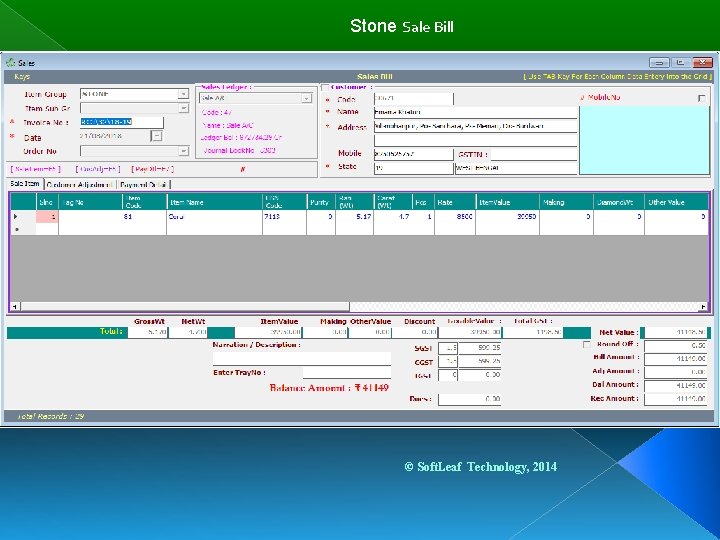Click the HSN Code cell 7113
720x540 pixels.
pos(285,216)
